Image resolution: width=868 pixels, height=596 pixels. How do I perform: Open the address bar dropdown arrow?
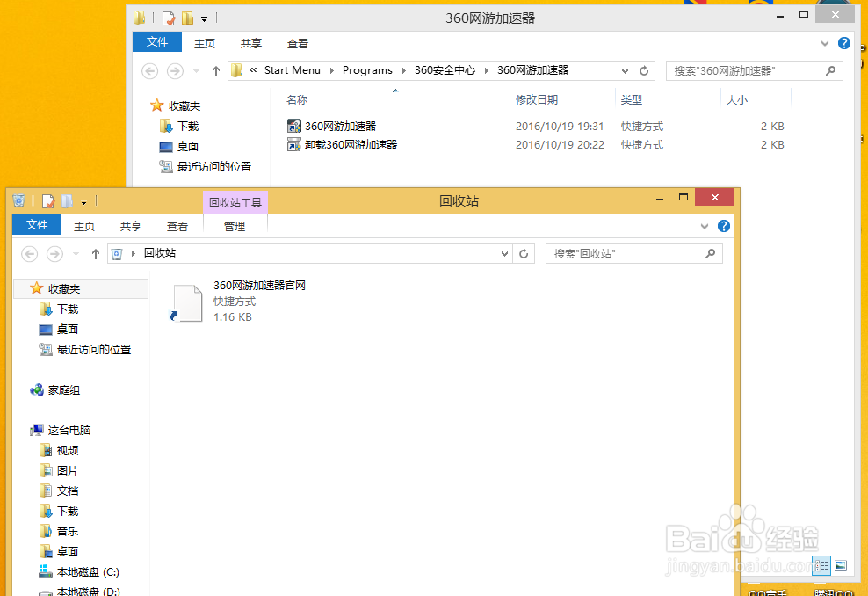click(x=504, y=253)
